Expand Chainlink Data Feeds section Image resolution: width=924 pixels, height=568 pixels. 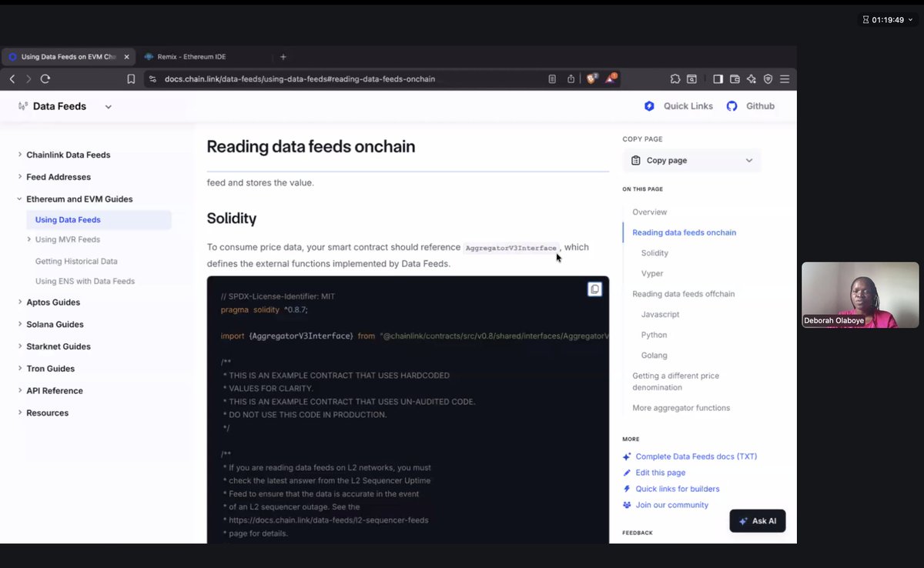pos(20,155)
